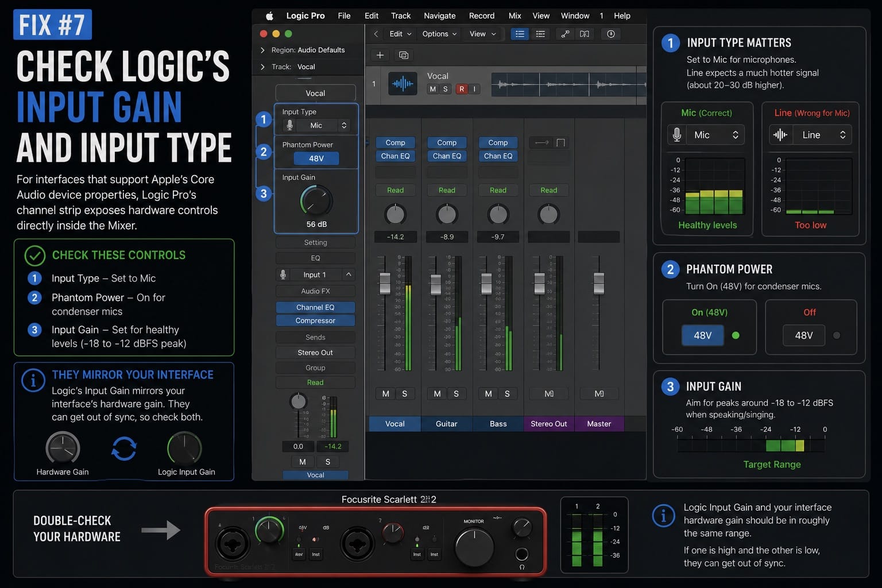
Task: Click microphone icon next to Input 1
Action: tap(283, 274)
